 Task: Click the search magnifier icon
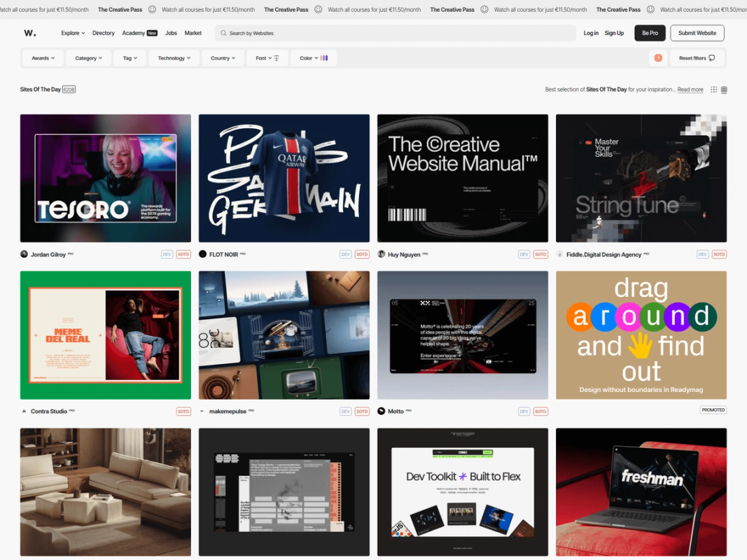click(223, 34)
